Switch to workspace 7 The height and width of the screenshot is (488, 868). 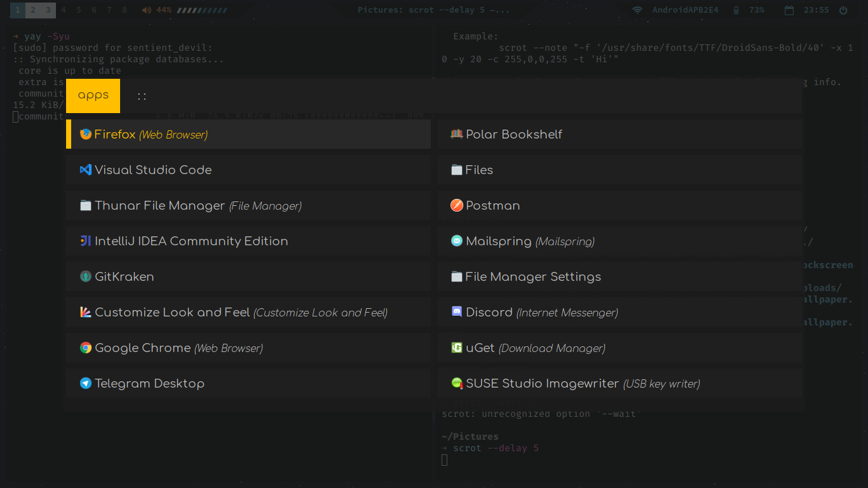point(109,10)
